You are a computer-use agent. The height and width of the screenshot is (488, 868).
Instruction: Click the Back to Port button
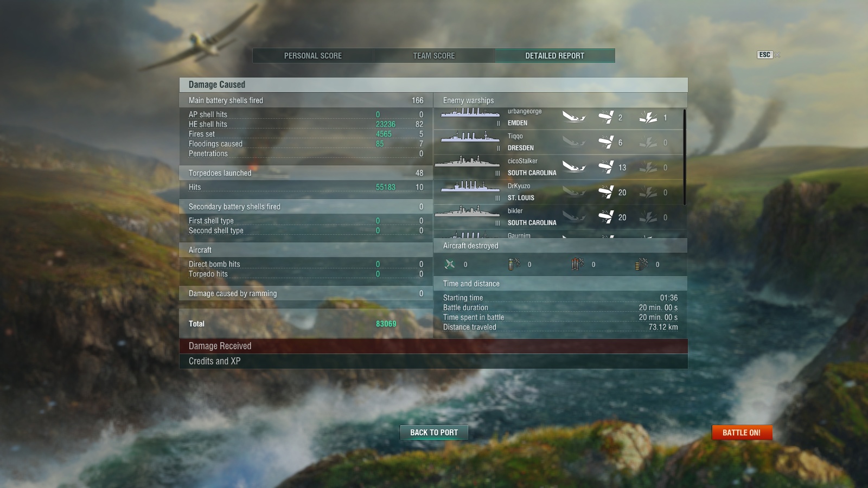(434, 433)
